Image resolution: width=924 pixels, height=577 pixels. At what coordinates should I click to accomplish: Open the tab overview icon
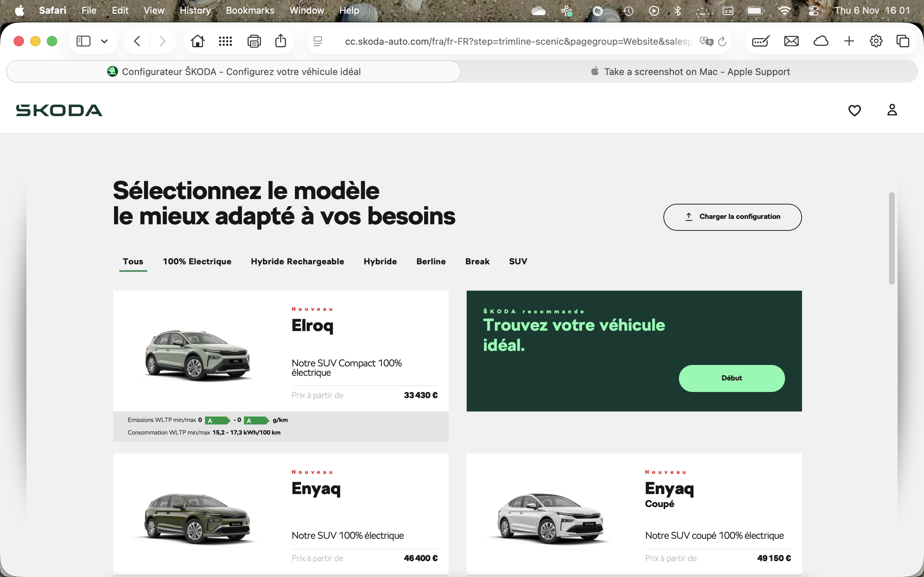(x=903, y=41)
